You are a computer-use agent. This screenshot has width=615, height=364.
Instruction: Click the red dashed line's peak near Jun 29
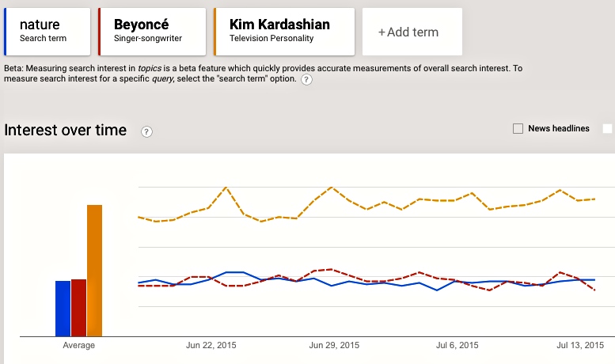331,269
